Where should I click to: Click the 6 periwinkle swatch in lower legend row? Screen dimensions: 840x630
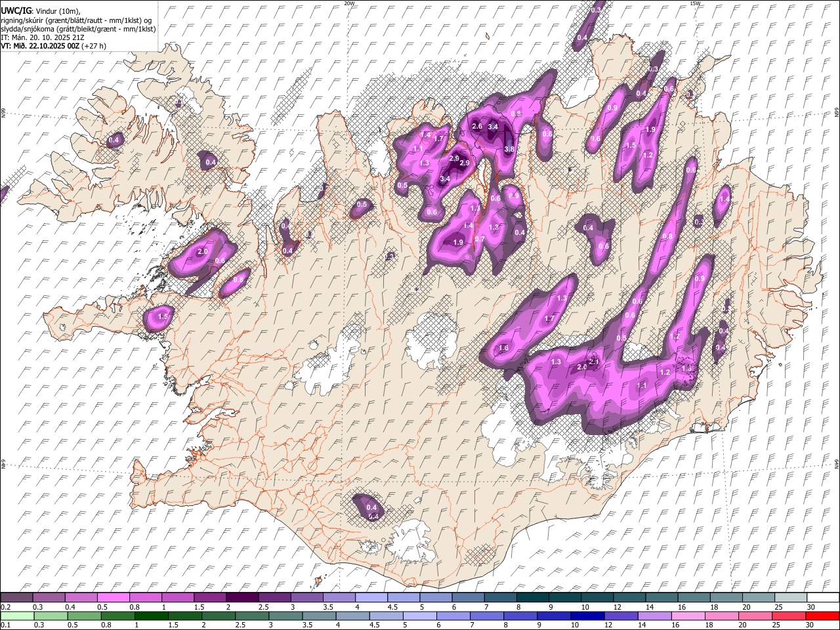pos(453,616)
